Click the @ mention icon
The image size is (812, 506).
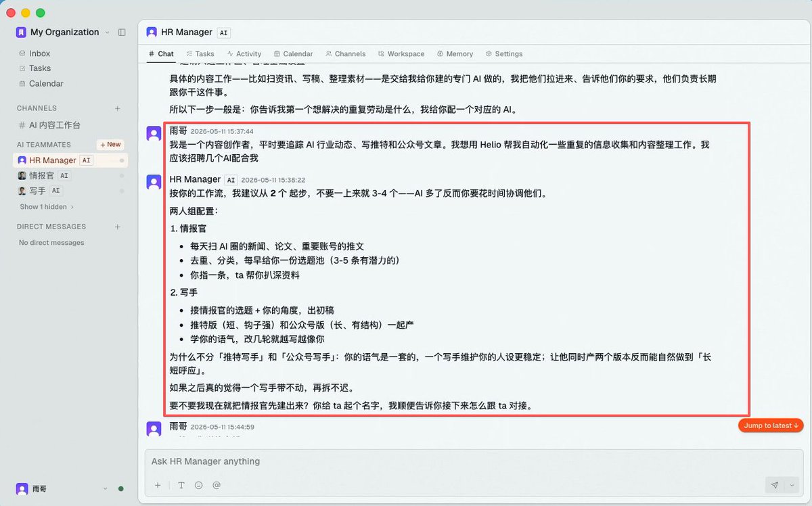(x=217, y=485)
